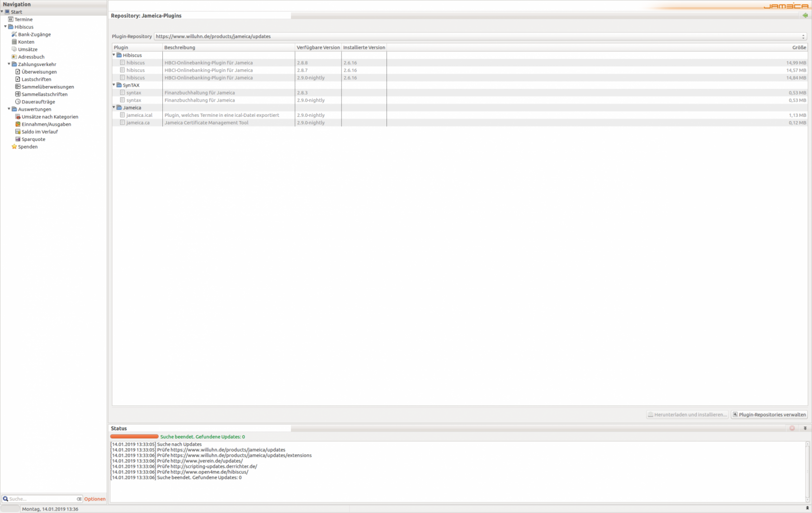Enable the jameica.ical plugin checkbox

(123, 115)
